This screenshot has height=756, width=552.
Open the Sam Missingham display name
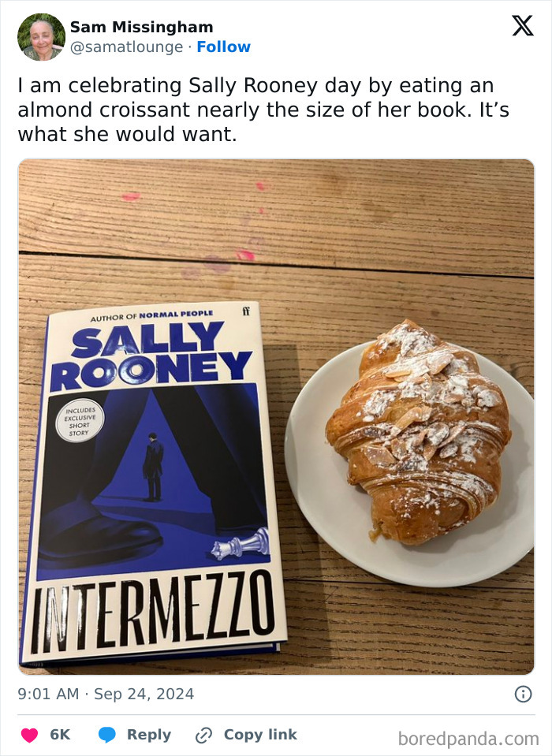(x=142, y=27)
